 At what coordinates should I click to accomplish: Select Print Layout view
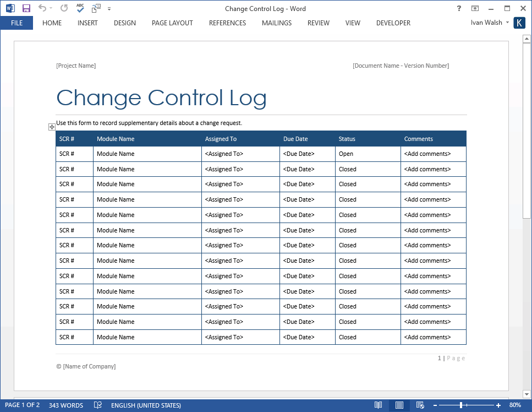click(399, 405)
